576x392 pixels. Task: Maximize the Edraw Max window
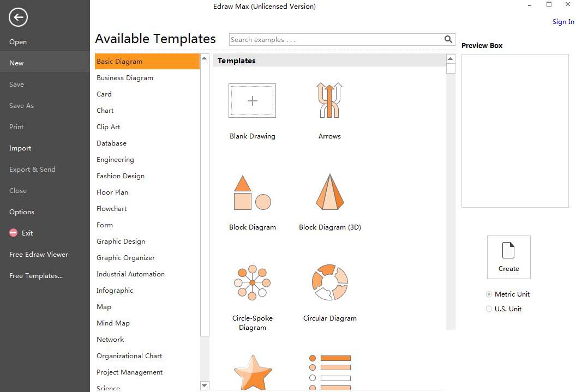point(549,4)
